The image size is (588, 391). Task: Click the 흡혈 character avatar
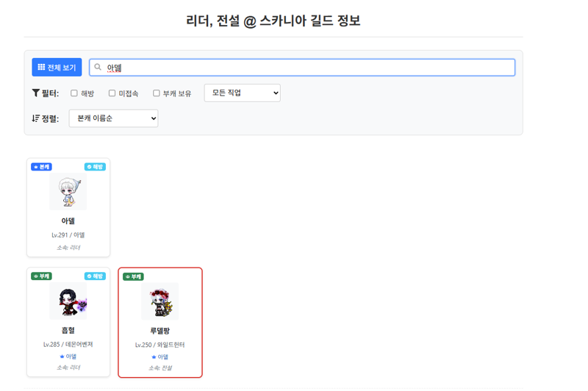coord(68,301)
